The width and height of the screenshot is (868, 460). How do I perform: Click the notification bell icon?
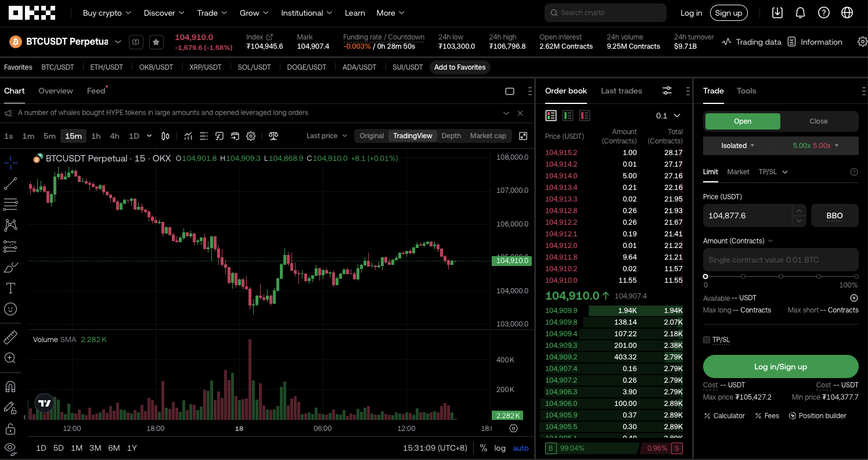[x=800, y=13]
